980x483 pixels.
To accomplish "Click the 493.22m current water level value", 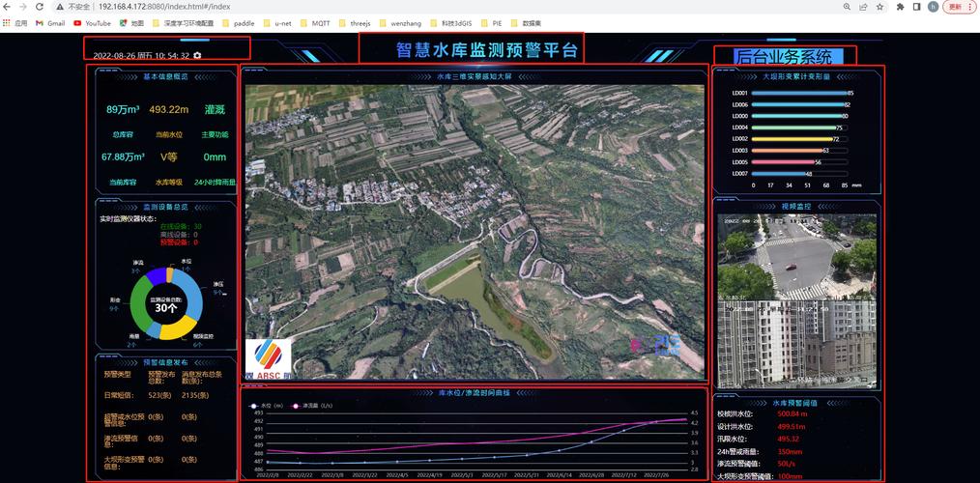I will click(169, 109).
